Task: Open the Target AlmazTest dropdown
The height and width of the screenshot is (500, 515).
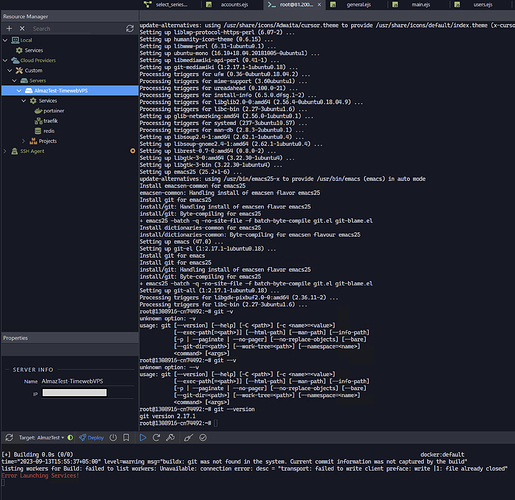Action: coord(41,438)
